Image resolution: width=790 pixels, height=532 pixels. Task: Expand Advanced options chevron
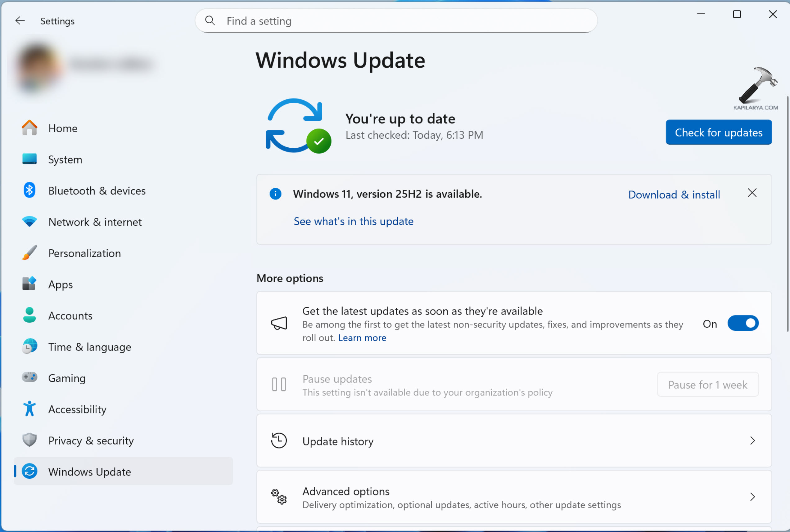[752, 497]
